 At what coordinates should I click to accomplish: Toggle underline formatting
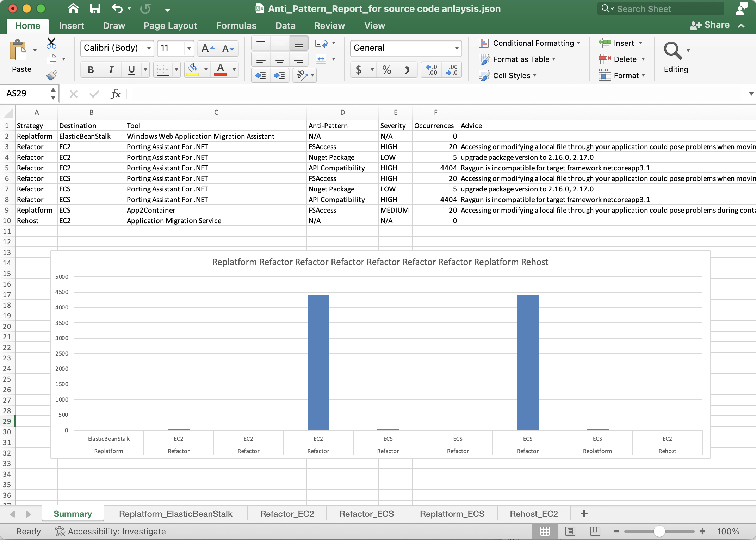[131, 69]
